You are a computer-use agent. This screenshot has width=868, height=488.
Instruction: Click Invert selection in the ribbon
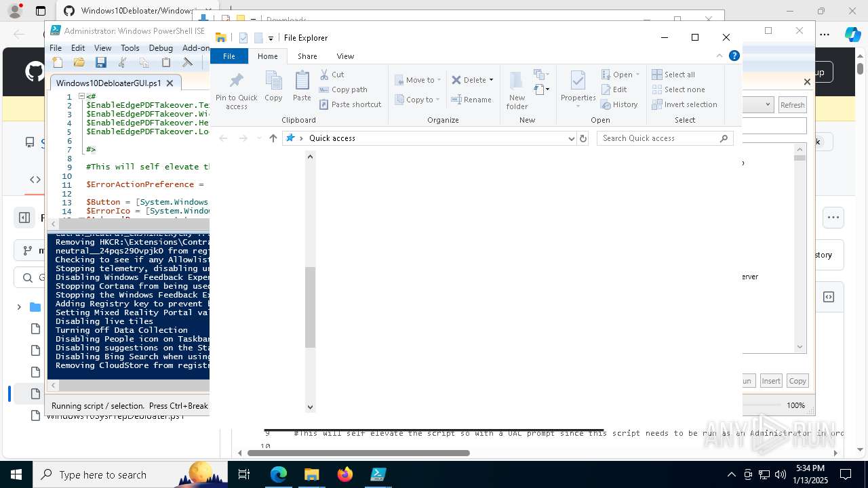click(684, 104)
